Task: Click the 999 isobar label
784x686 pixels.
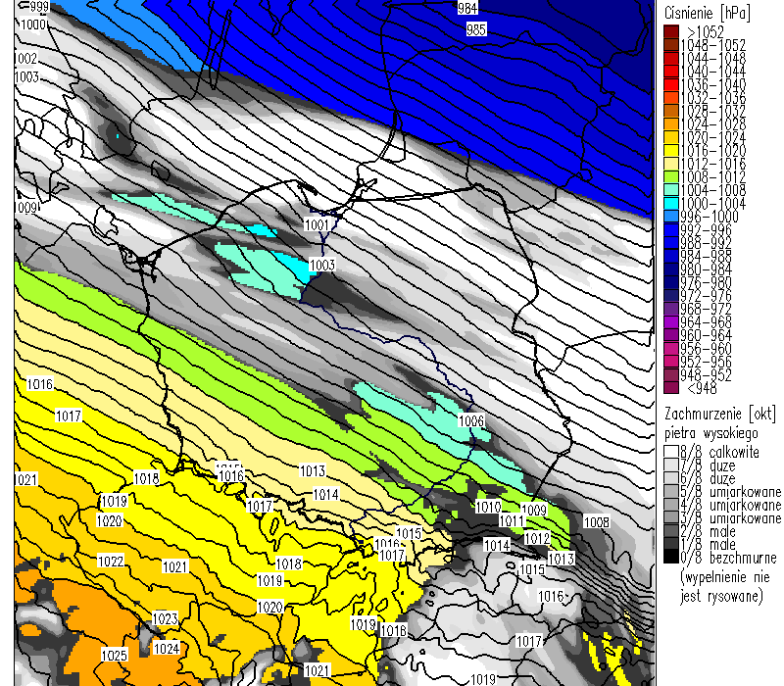Action: [x=38, y=7]
